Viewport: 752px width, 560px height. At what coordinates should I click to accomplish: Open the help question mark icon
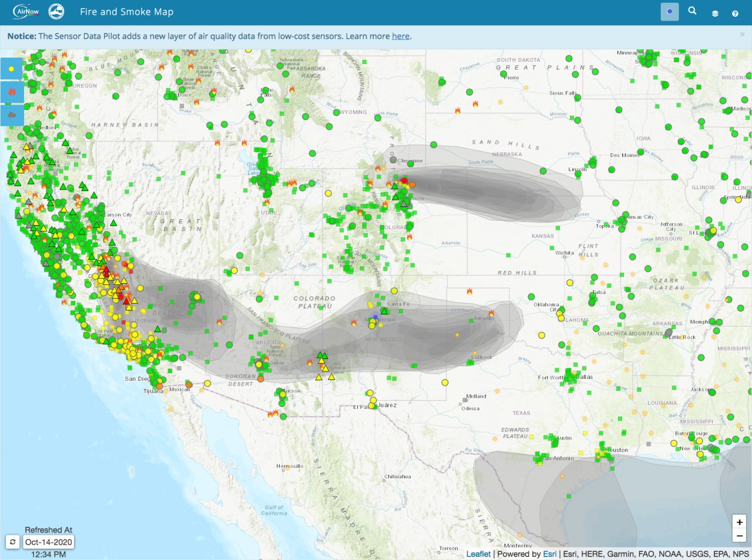(735, 13)
